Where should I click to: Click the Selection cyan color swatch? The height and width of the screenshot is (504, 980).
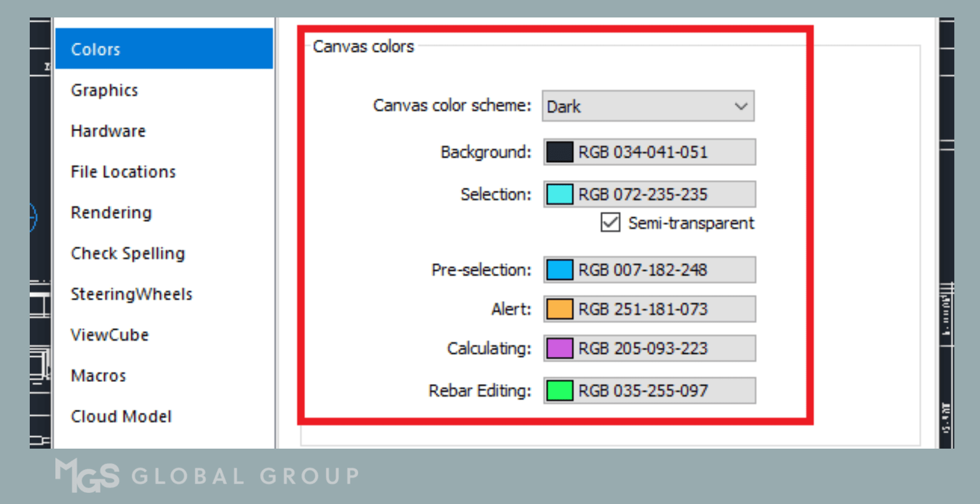pos(559,194)
